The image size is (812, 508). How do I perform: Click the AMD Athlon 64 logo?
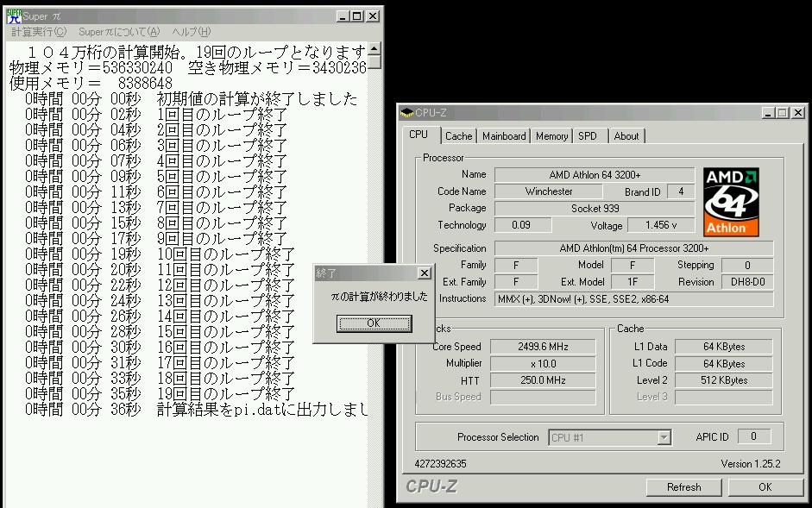[731, 202]
